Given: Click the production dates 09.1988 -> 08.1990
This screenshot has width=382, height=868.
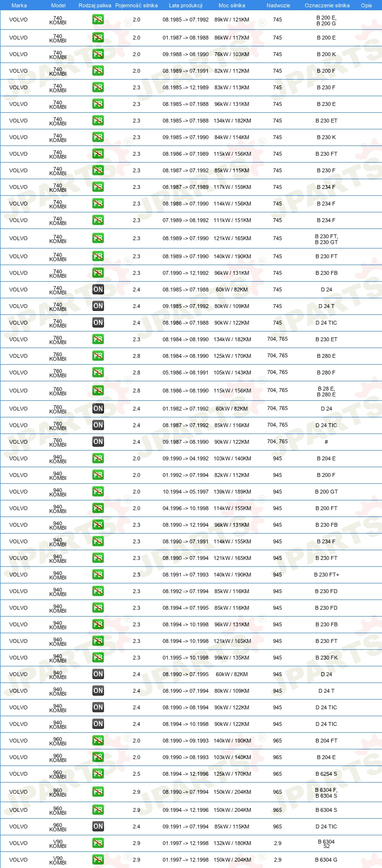Looking at the screenshot, I should coord(186,54).
